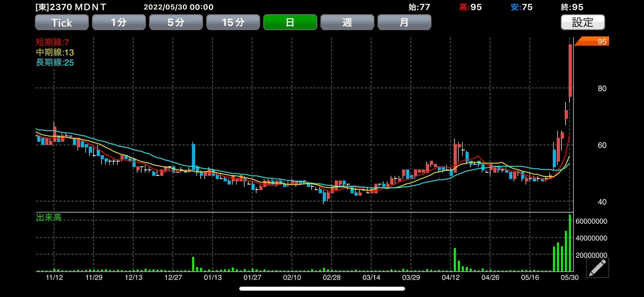Tap the pencil drawing tool icon
Image resolution: width=644 pixels, height=297 pixels.
point(597,268)
